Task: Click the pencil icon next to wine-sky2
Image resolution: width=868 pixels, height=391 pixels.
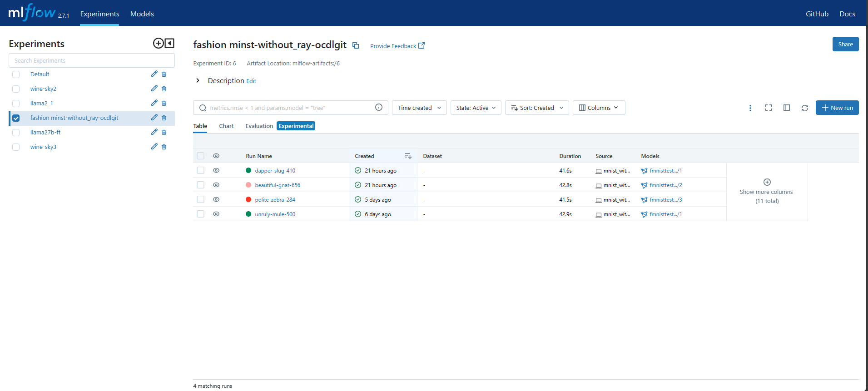Action: click(154, 89)
